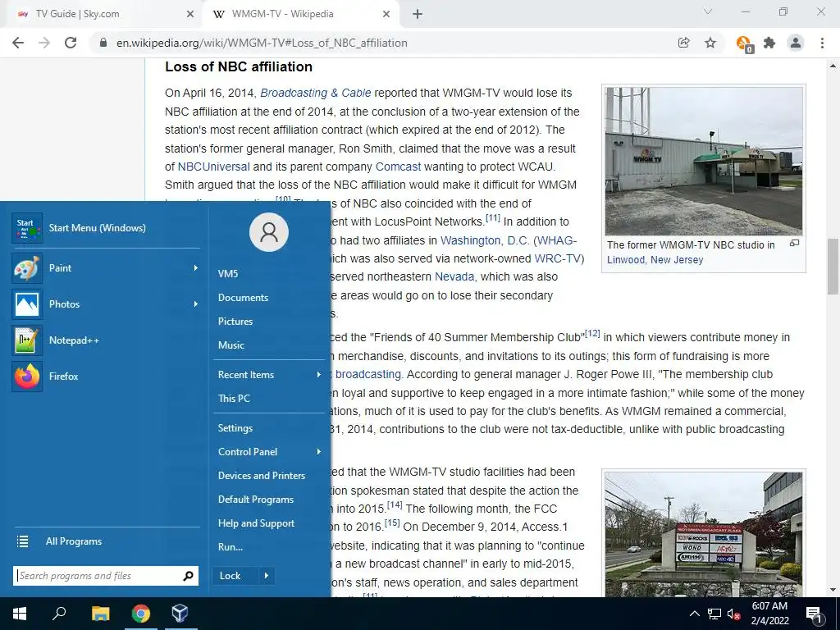Click the network icon in system tray

[x=714, y=614]
